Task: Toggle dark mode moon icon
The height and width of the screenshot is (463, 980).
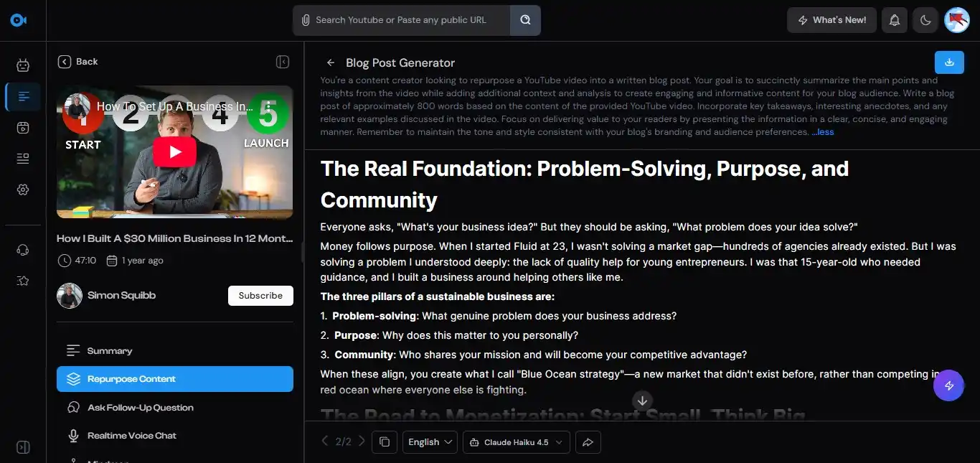Action: 925,20
